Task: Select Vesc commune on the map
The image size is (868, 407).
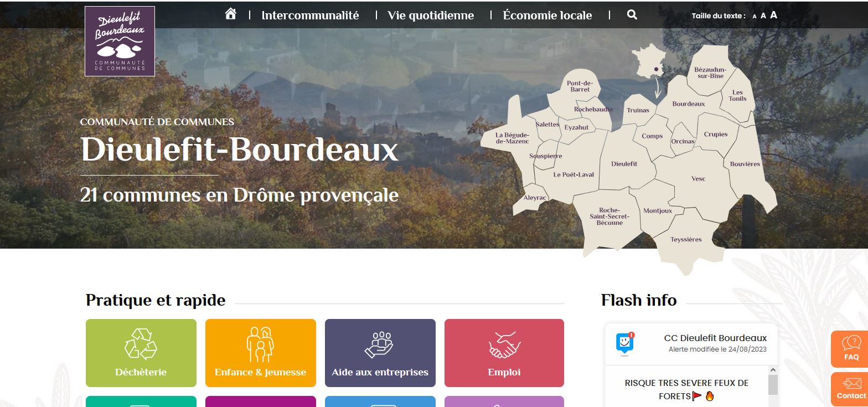Action: pyautogui.click(x=699, y=179)
